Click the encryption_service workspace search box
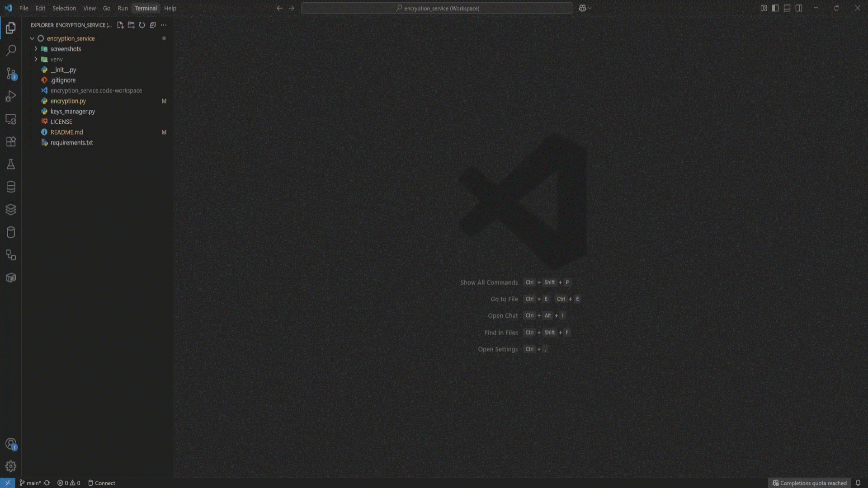Screen dimensions: 868x488 point(437,8)
